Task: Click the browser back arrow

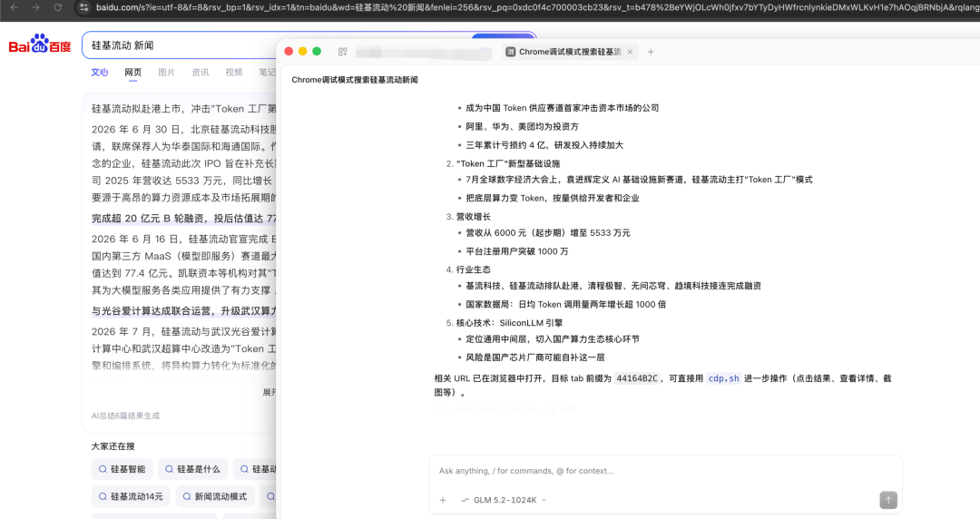Action: point(15,7)
